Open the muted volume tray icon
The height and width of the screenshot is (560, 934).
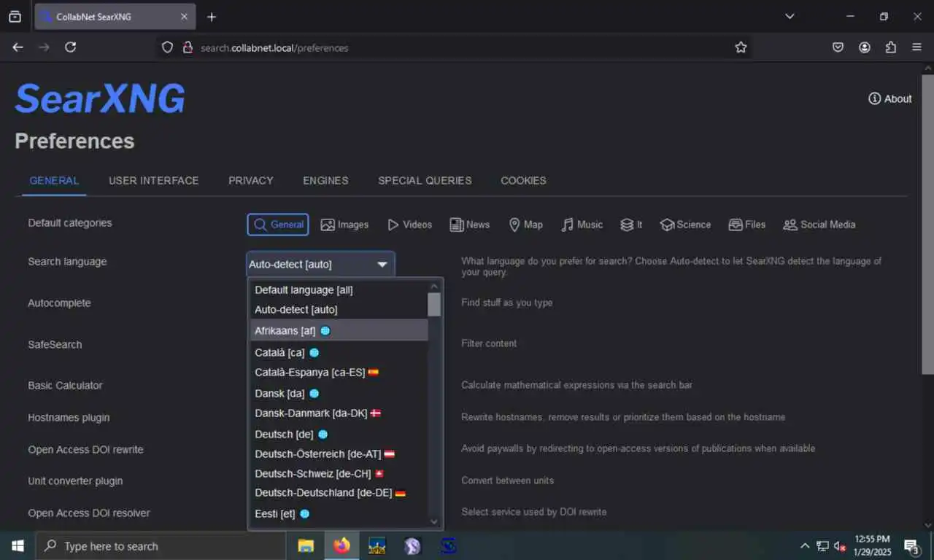tap(839, 545)
